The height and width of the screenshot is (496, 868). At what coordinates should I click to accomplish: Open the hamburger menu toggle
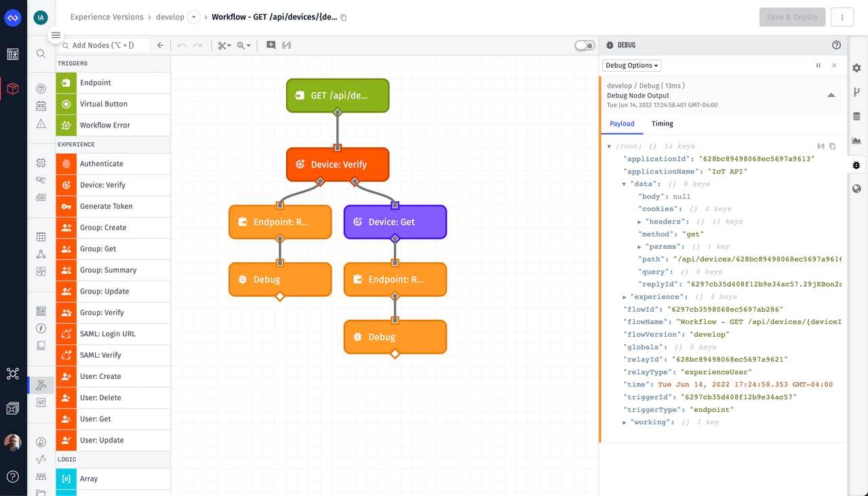(56, 35)
